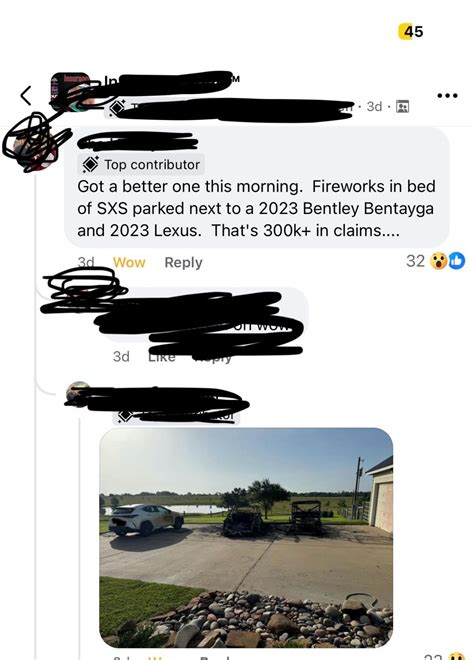Reply to the fireworks SXS comment

click(x=183, y=263)
